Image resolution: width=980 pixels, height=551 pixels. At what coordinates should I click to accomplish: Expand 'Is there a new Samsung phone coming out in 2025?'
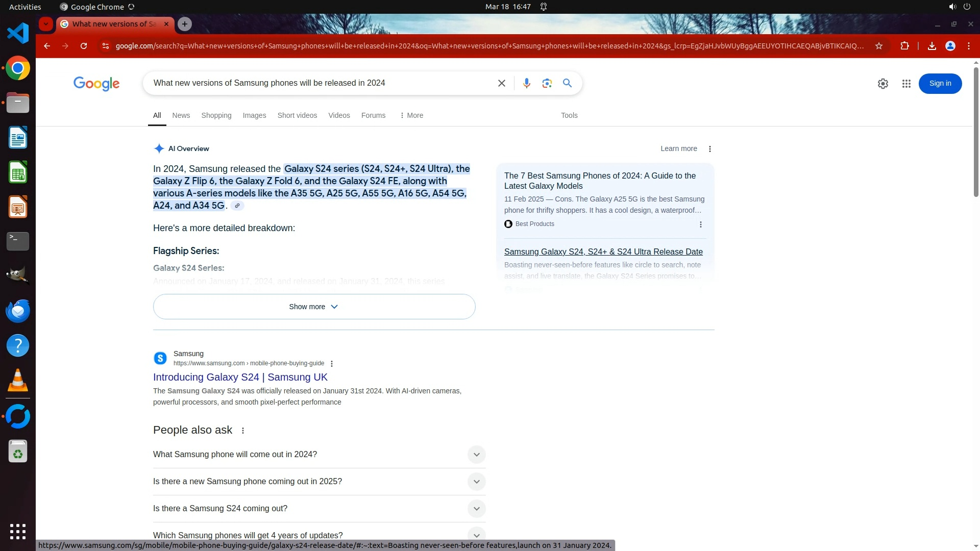[476, 482]
